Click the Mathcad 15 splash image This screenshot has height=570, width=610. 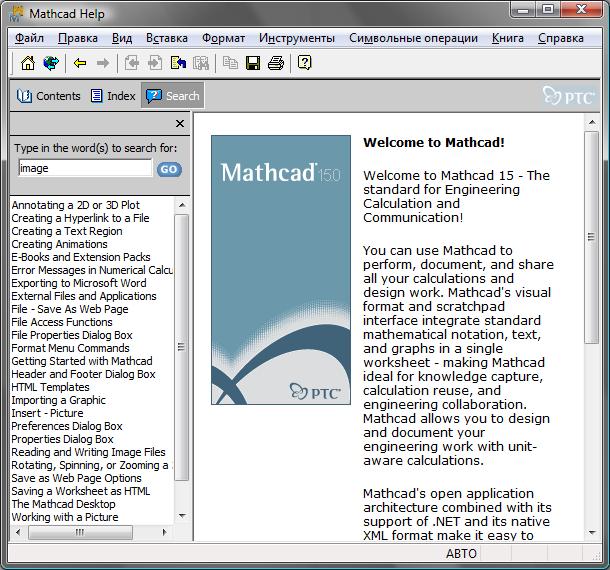tap(280, 270)
